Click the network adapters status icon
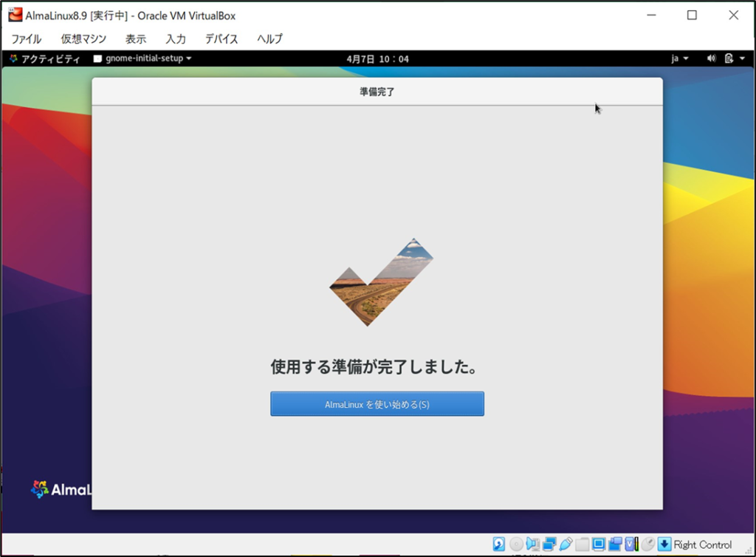The width and height of the screenshot is (756, 557). coord(549,544)
